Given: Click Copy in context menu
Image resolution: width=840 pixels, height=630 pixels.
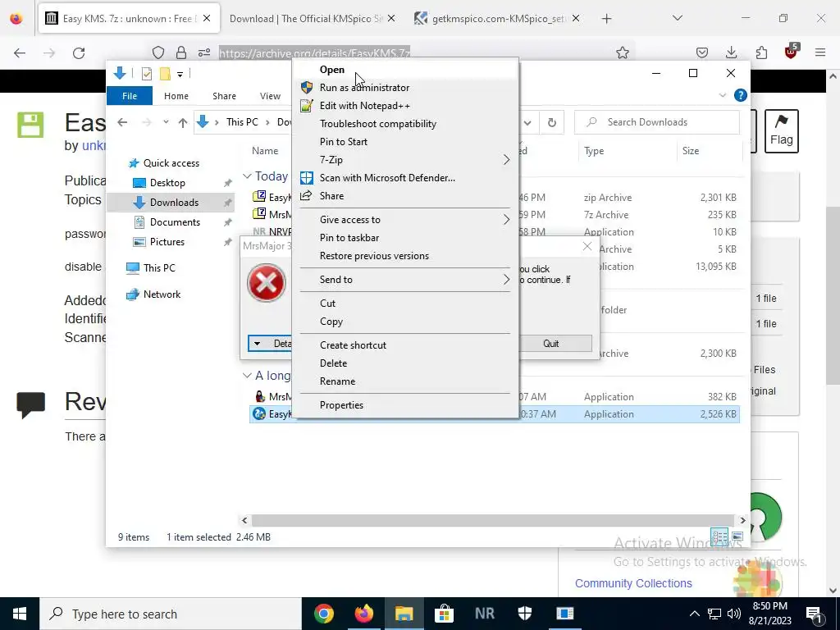Looking at the screenshot, I should (x=331, y=322).
